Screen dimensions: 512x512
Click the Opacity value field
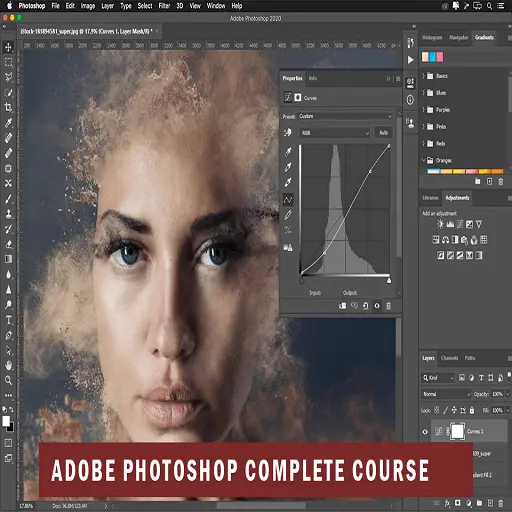497,394
